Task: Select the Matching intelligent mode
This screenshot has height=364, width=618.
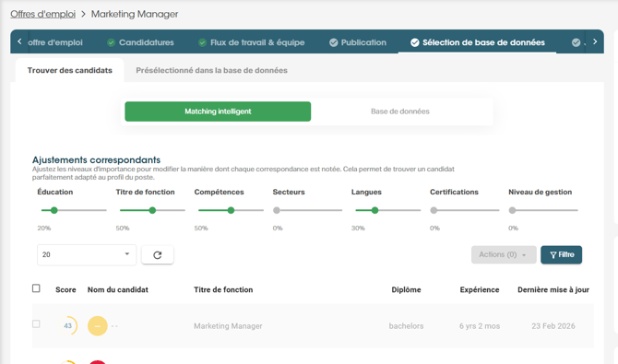Action: pyautogui.click(x=218, y=112)
